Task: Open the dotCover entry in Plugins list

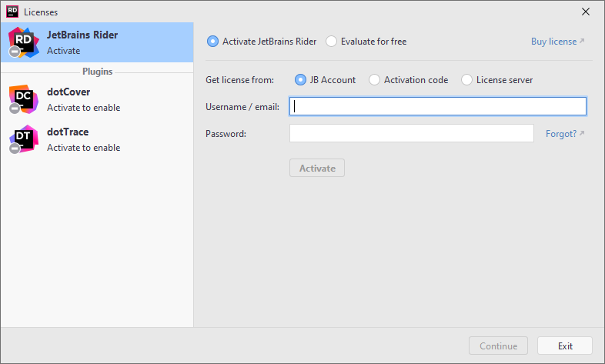Action: (x=97, y=99)
